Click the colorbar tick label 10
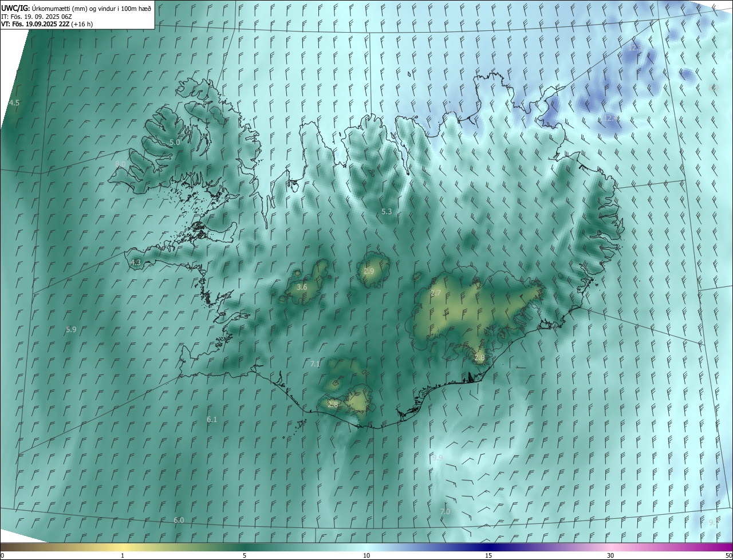The height and width of the screenshot is (560, 733). [366, 556]
